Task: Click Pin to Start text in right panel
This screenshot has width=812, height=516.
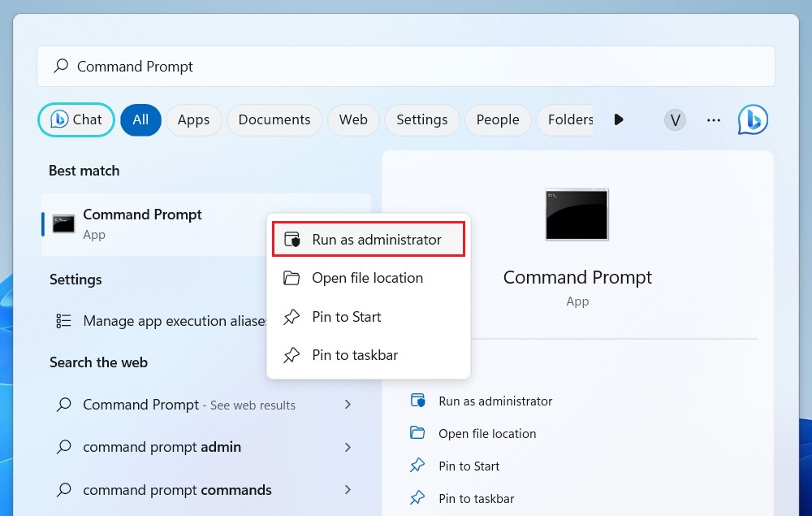Action: tap(469, 466)
